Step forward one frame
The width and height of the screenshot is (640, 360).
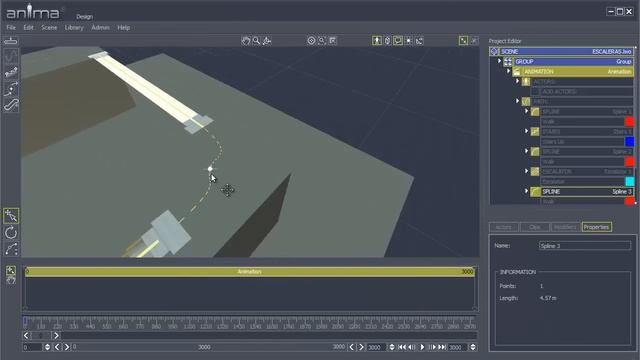pyautogui.click(x=432, y=347)
